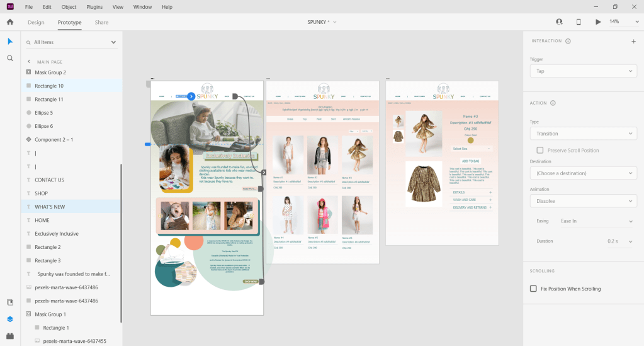
Task: Enable Fix Position When Scrolling checkbox
Action: click(533, 289)
